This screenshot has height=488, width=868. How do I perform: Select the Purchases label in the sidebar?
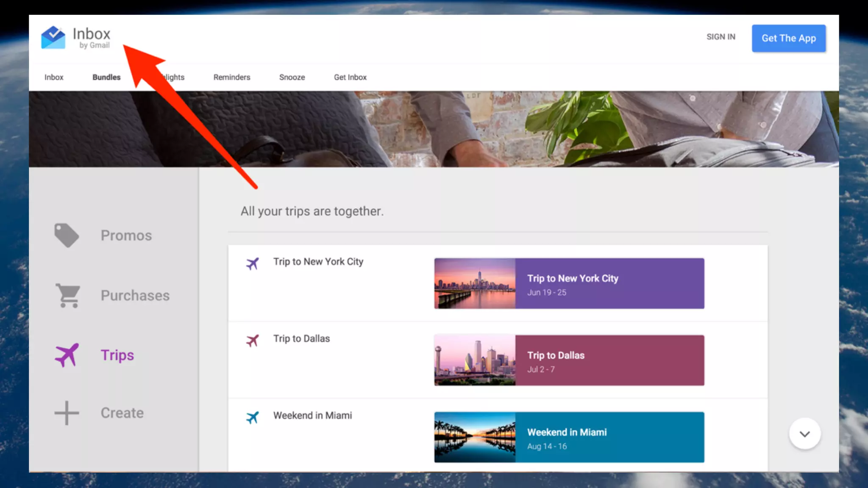pos(135,295)
